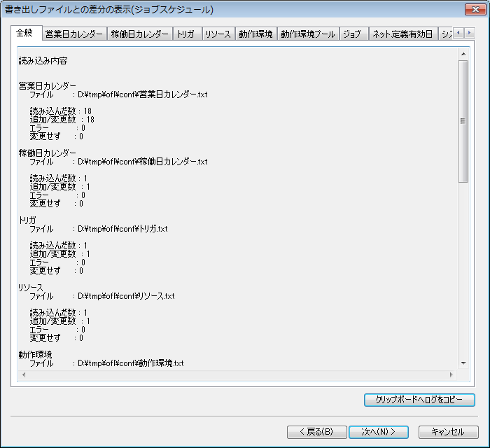The width and height of the screenshot is (490, 448).
Task: Click the リソース.txt file path
Action: tap(126, 296)
